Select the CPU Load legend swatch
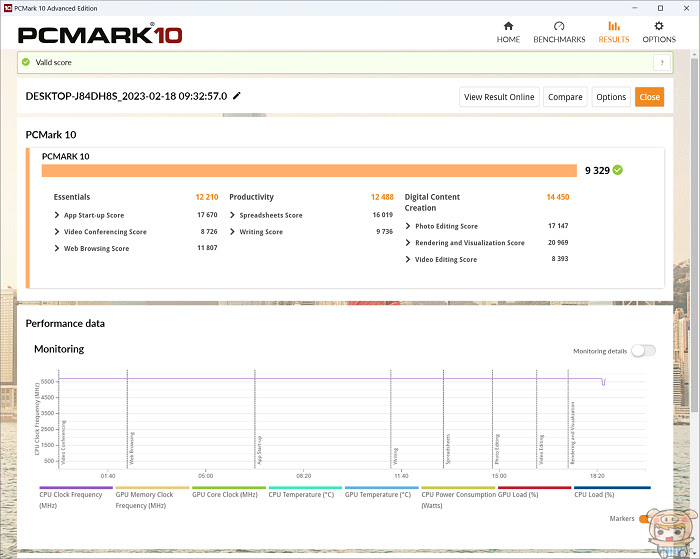Viewport: 700px width, 559px height. coord(612,488)
